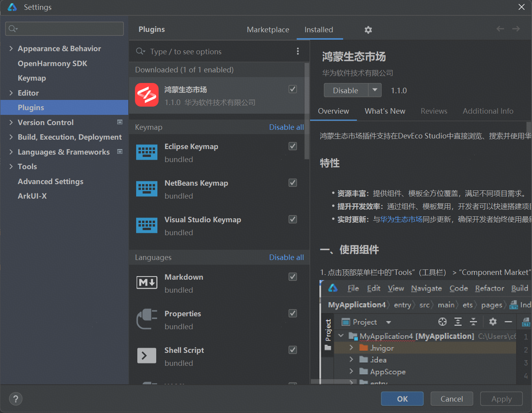Open the Additional Info tab
The height and width of the screenshot is (413, 532).
point(488,111)
